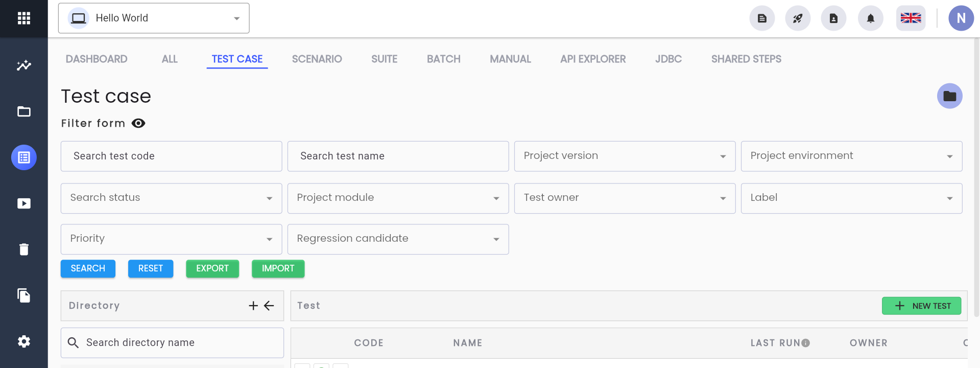
Task: Open notifications bell
Action: [871, 18]
